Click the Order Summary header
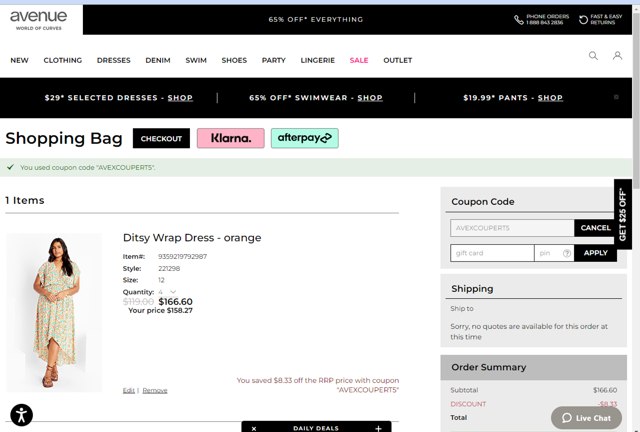This screenshot has height=432, width=640. [x=533, y=367]
